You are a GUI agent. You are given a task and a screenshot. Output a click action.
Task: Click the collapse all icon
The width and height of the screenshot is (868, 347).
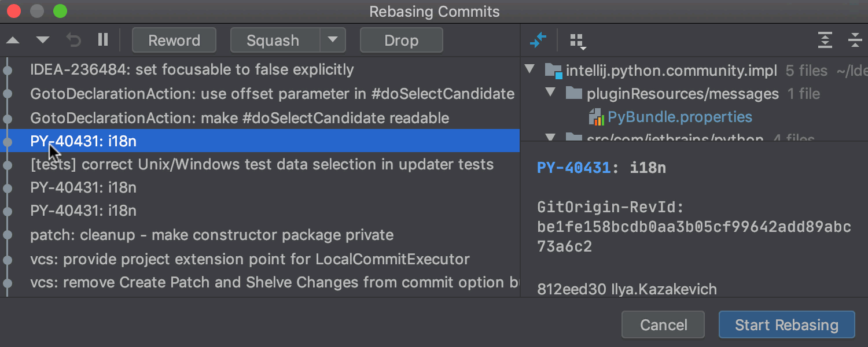[x=855, y=40]
